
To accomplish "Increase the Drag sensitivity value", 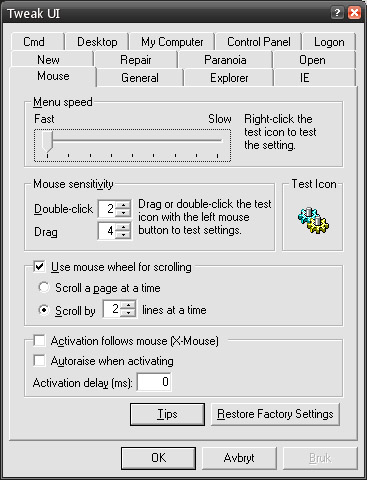I will pos(124,227).
